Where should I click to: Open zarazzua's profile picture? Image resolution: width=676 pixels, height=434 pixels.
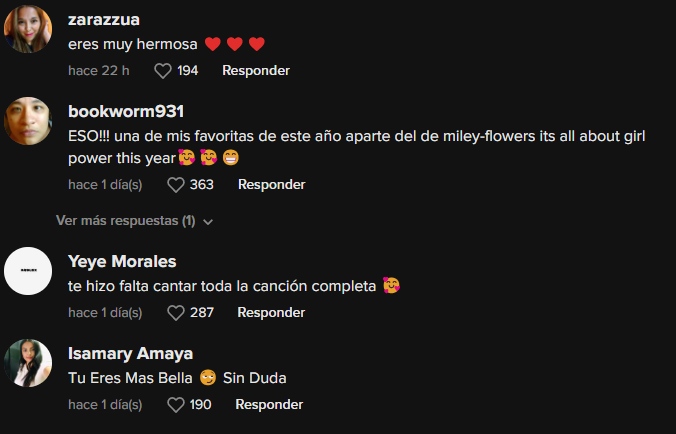28,29
